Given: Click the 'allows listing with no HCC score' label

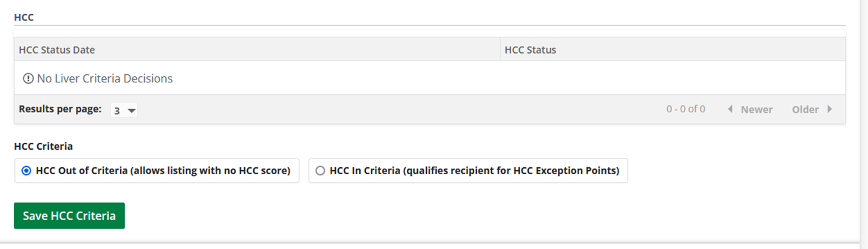Looking at the screenshot, I should pos(210,171).
